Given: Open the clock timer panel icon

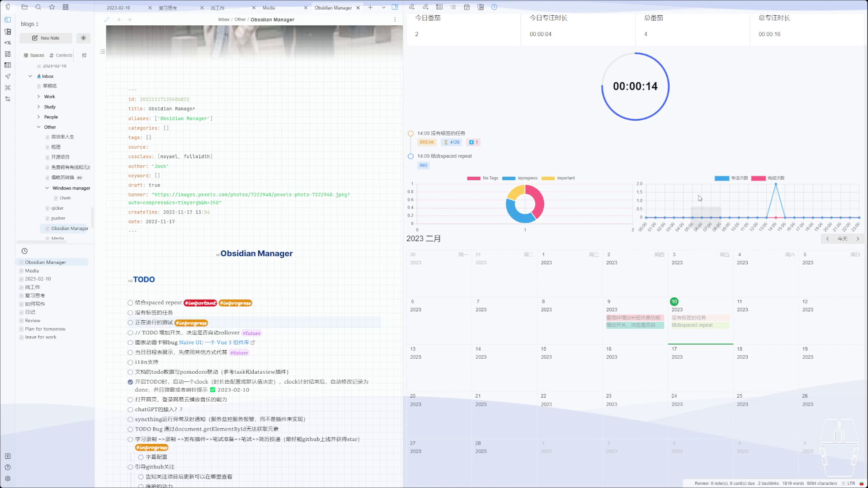Looking at the screenshot, I should (494, 7).
